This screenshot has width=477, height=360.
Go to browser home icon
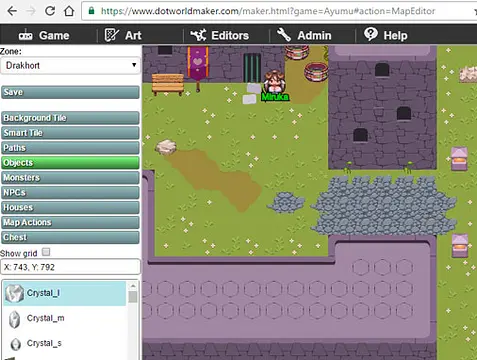(69, 11)
